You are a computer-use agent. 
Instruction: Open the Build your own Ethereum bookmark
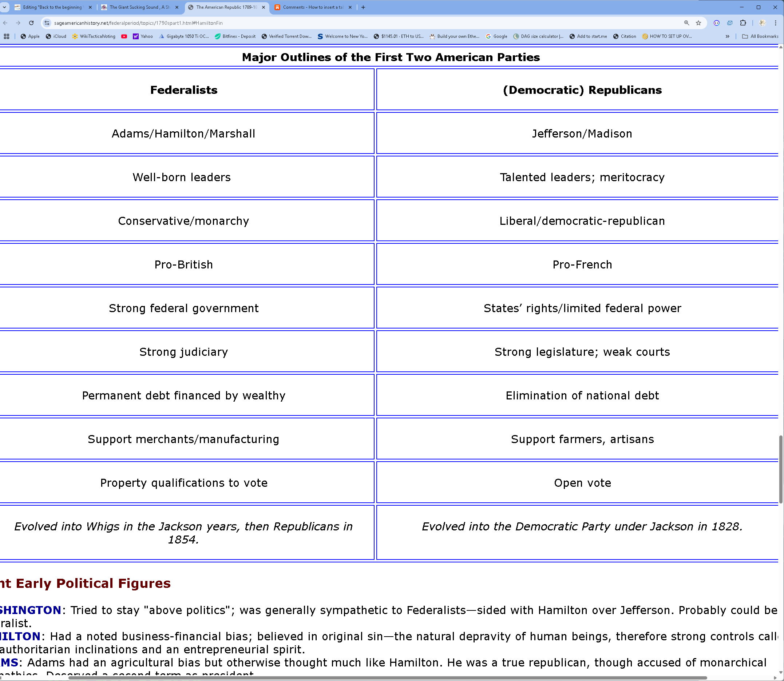pos(454,36)
